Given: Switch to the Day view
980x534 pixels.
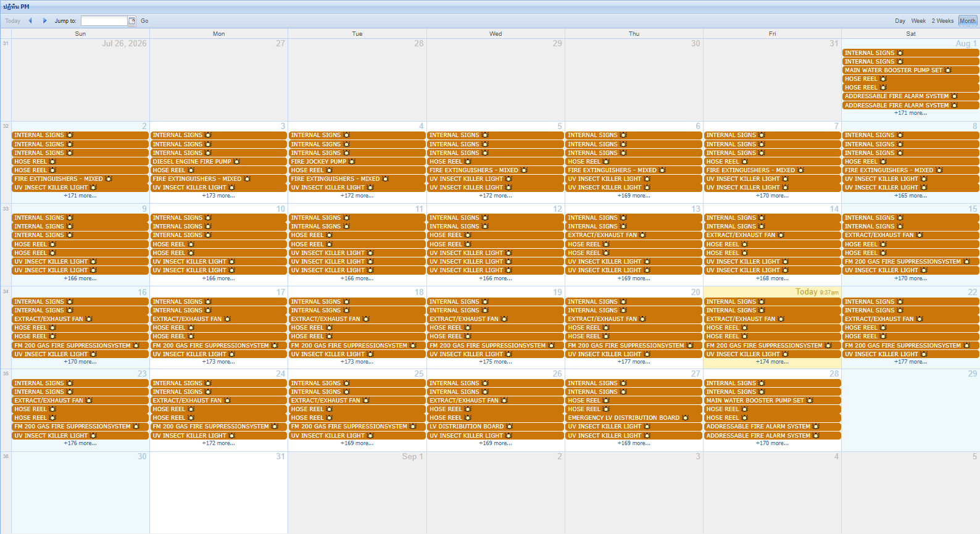Looking at the screenshot, I should pos(900,21).
